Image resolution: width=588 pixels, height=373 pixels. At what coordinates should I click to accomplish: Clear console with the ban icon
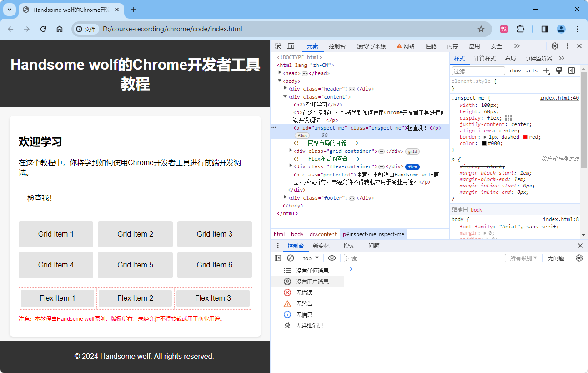coord(291,258)
